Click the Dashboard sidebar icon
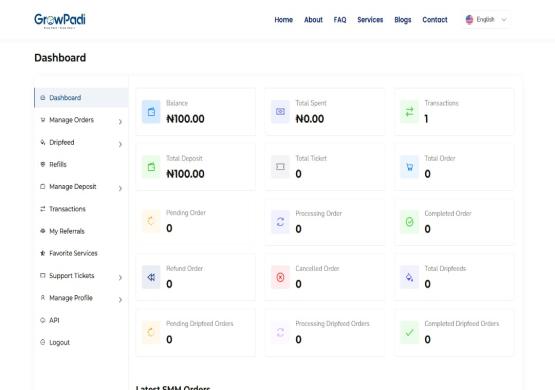555x390 pixels. coord(43,98)
